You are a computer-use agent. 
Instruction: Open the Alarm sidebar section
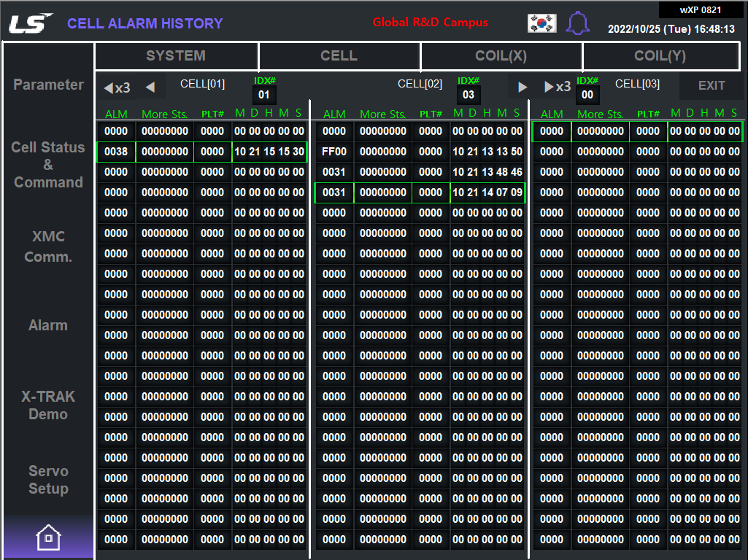tap(47, 325)
